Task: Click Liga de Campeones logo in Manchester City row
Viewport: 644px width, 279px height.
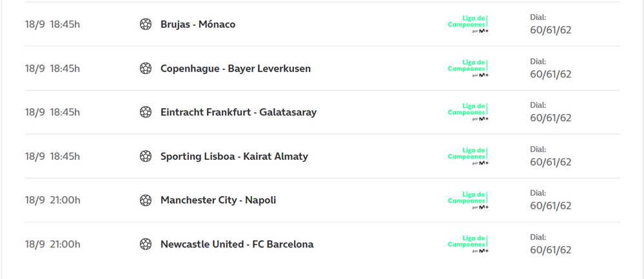Action: point(468,200)
